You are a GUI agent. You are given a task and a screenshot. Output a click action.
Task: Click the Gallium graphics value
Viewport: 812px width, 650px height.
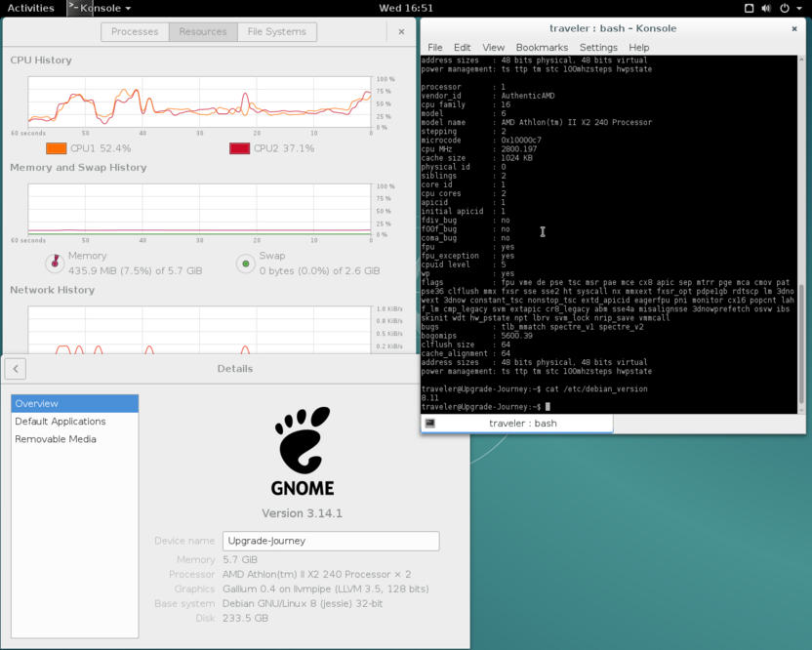[326, 589]
